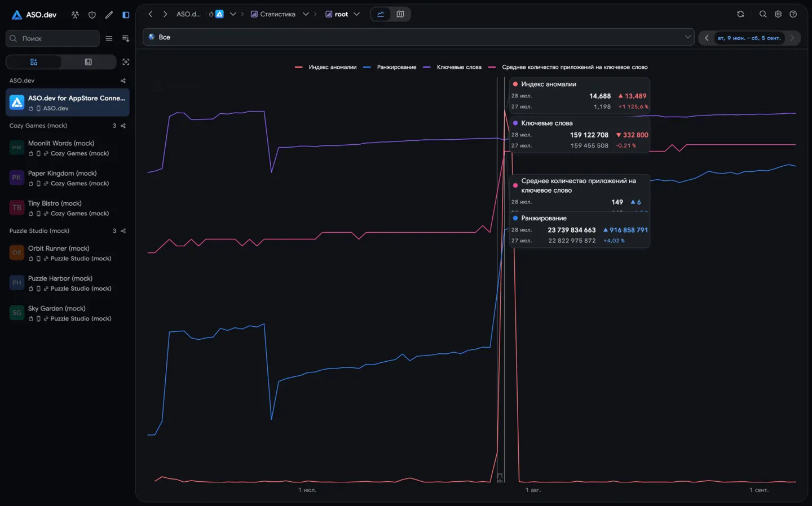Toggle Индекс аномалии legend series
Viewport: 812px width, 506px height.
point(326,67)
